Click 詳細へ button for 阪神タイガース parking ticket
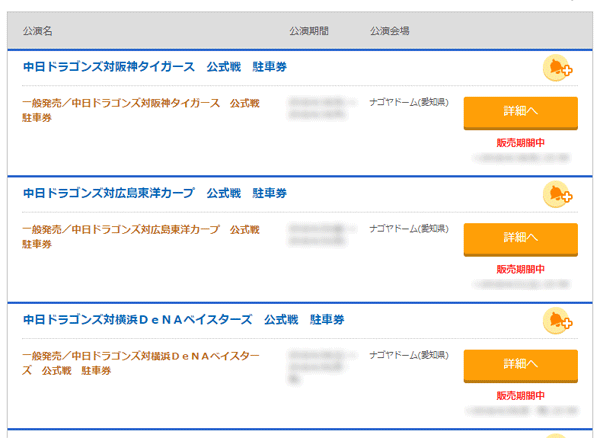Viewport: 600px width, 438px height. pyautogui.click(x=520, y=113)
